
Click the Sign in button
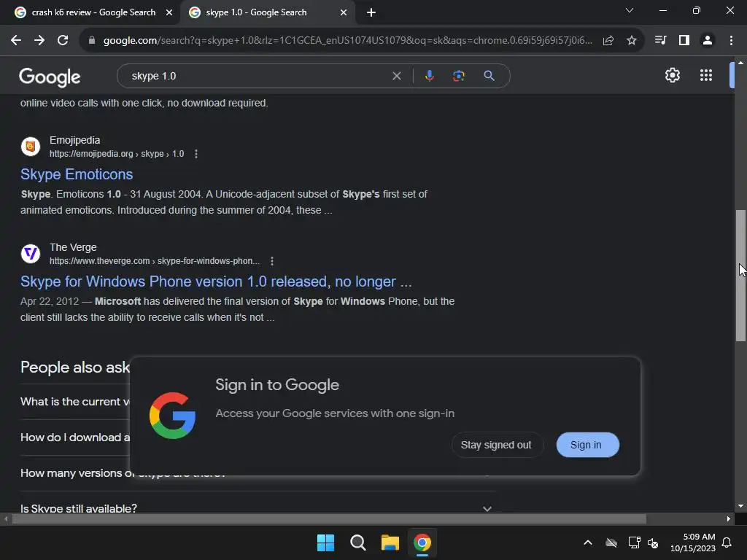coord(587,445)
